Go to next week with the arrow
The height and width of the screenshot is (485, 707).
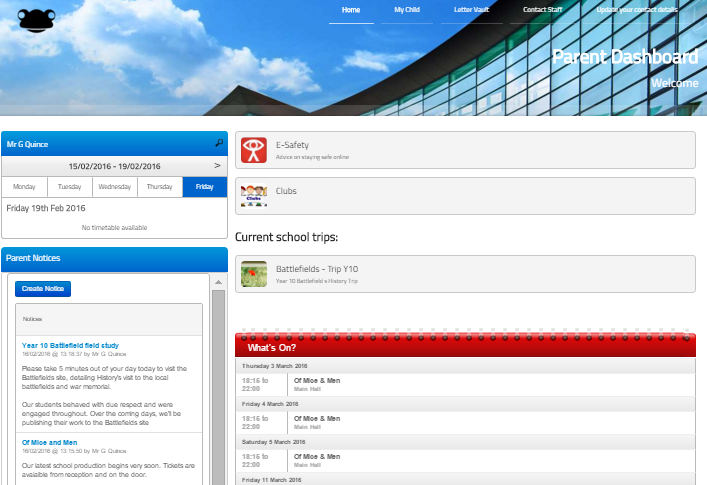(x=217, y=165)
